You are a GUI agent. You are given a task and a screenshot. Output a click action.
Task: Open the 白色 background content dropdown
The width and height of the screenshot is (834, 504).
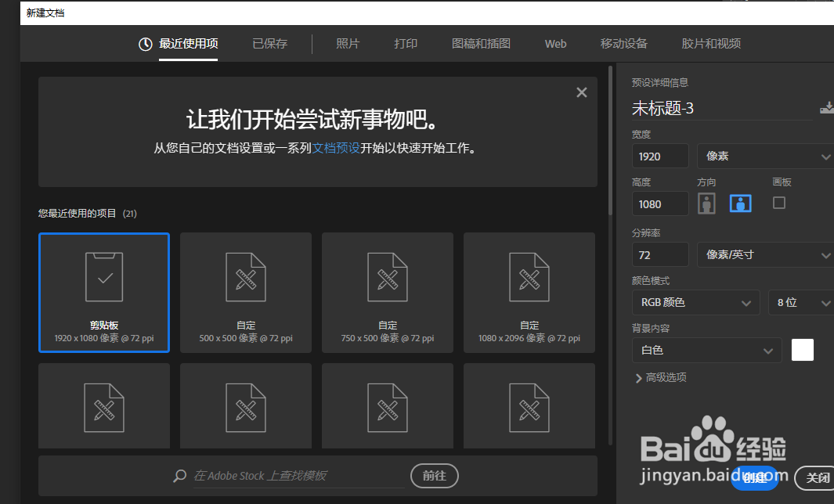tap(707, 351)
